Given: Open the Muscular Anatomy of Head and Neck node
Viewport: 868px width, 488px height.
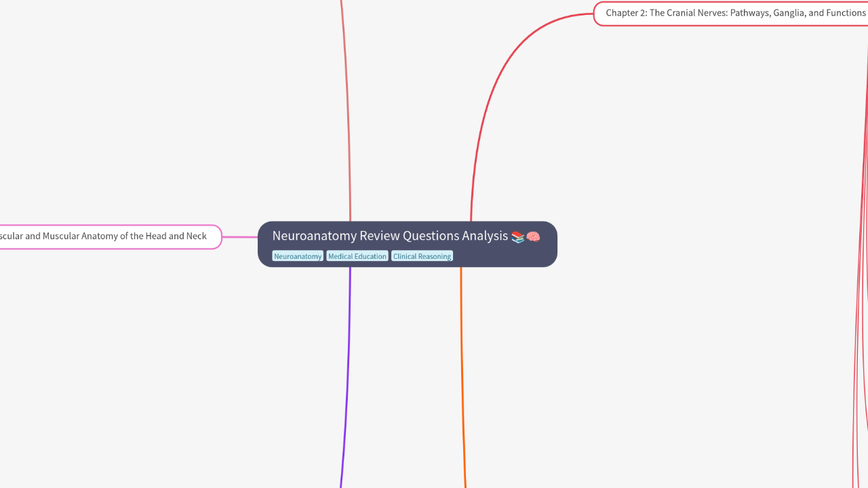Looking at the screenshot, I should [108, 237].
